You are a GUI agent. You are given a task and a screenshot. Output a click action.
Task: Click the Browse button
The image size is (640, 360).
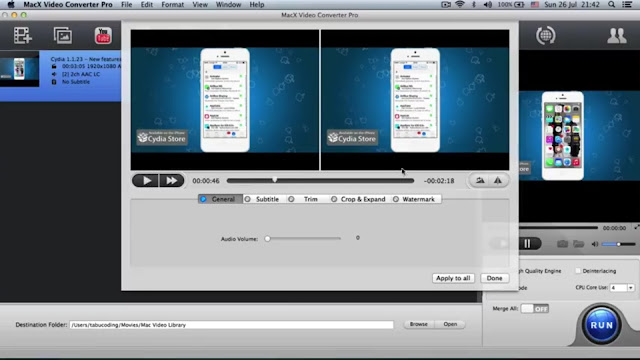click(x=419, y=324)
